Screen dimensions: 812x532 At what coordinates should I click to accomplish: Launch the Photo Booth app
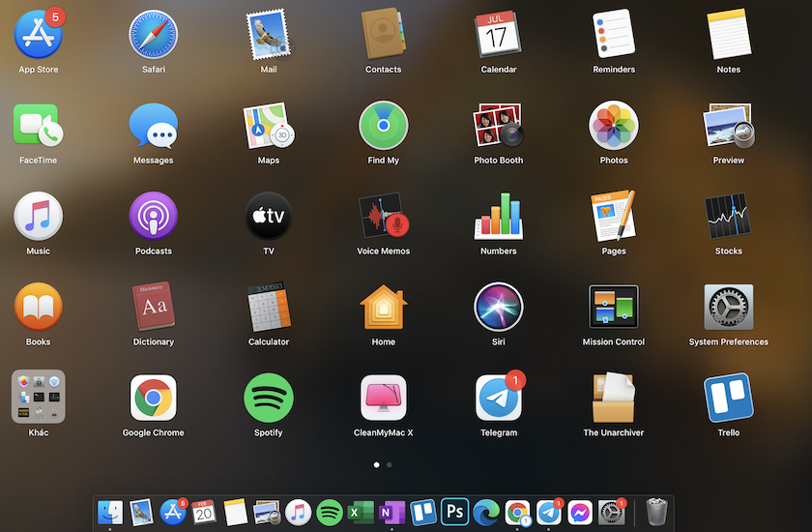pos(498,126)
